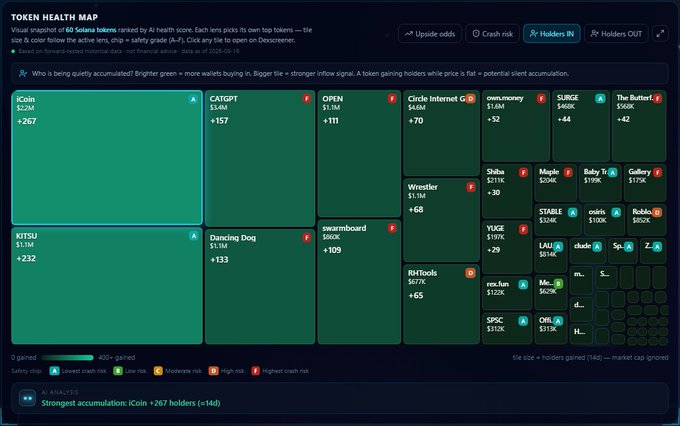The width and height of the screenshot is (680, 426).
Task: Open the Offi tile
Action: [551, 328]
